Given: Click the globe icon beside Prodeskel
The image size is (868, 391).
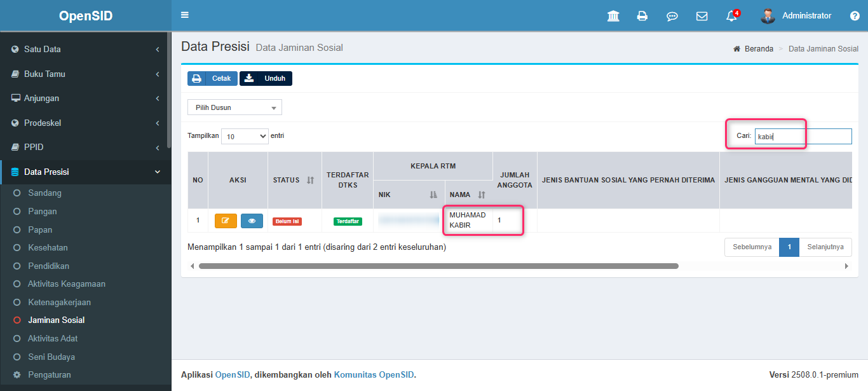Looking at the screenshot, I should click(15, 123).
